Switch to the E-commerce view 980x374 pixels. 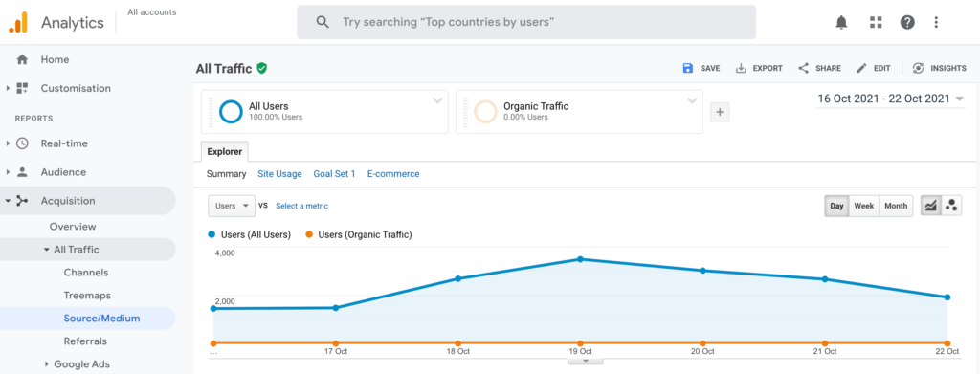[x=393, y=174]
